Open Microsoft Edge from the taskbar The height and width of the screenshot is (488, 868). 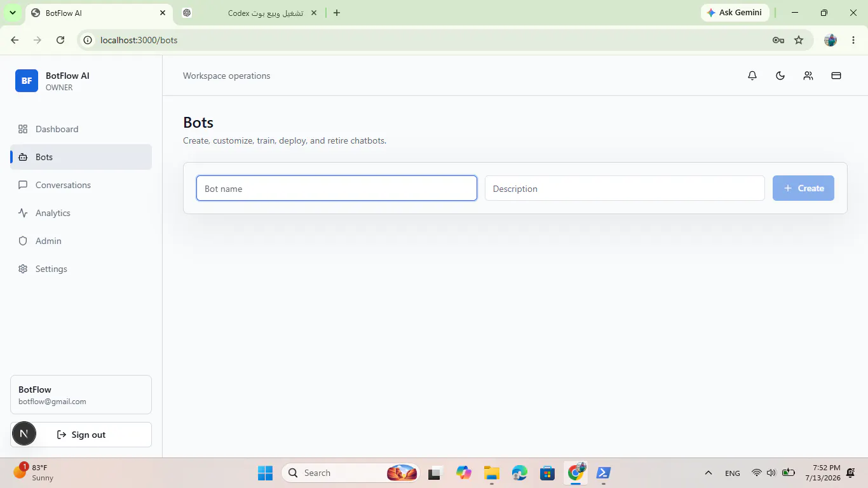[520, 473]
